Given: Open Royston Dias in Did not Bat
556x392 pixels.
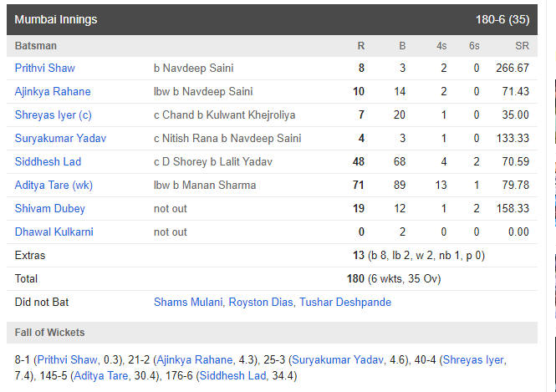Looking at the screenshot, I should [261, 302].
